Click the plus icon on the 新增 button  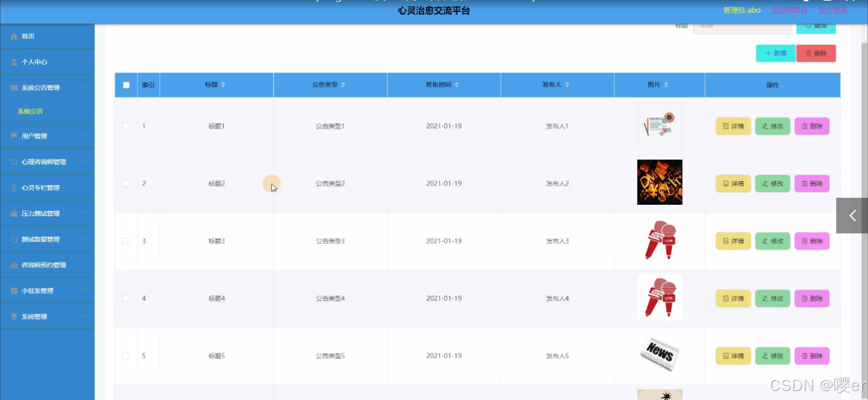(767, 53)
